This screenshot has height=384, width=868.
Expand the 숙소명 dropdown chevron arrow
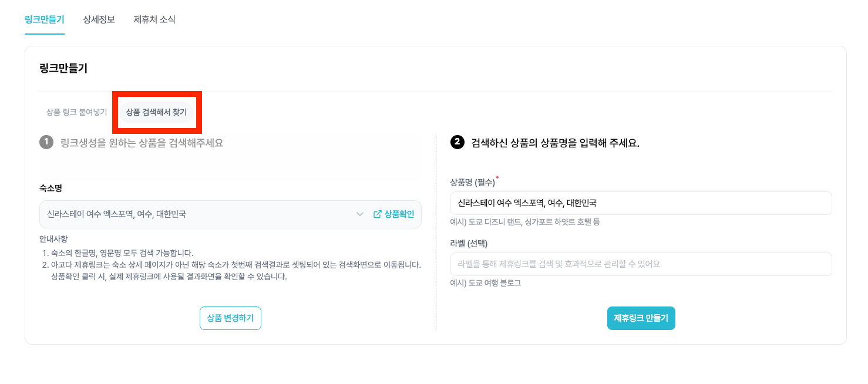click(360, 214)
